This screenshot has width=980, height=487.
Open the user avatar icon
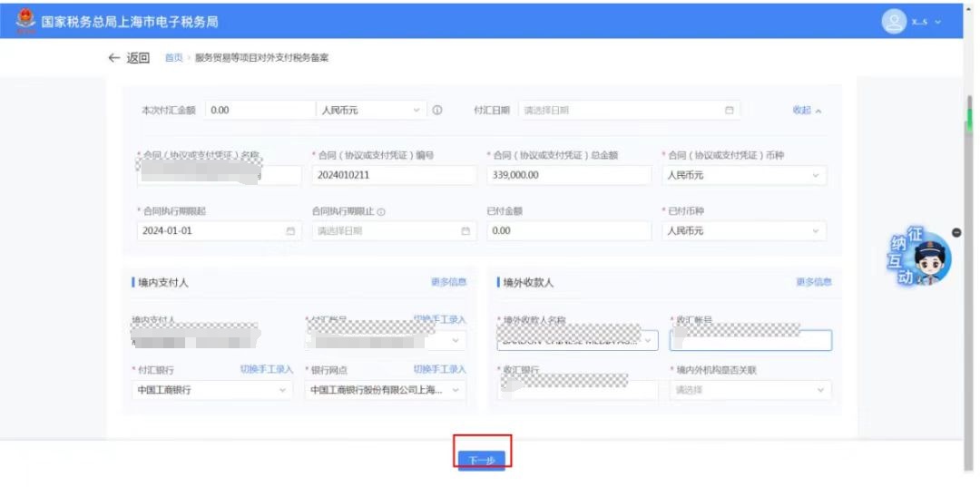pos(894,22)
